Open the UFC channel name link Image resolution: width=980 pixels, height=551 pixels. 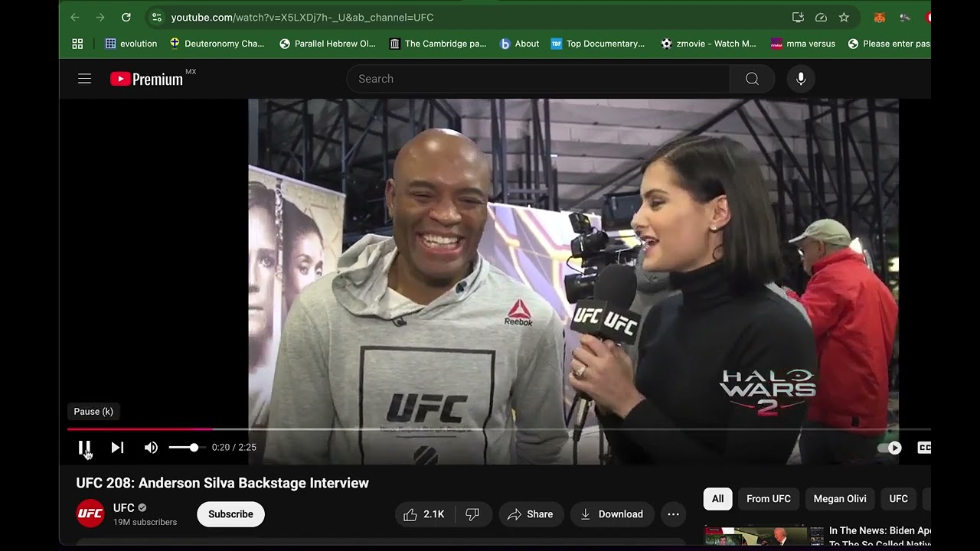click(124, 507)
